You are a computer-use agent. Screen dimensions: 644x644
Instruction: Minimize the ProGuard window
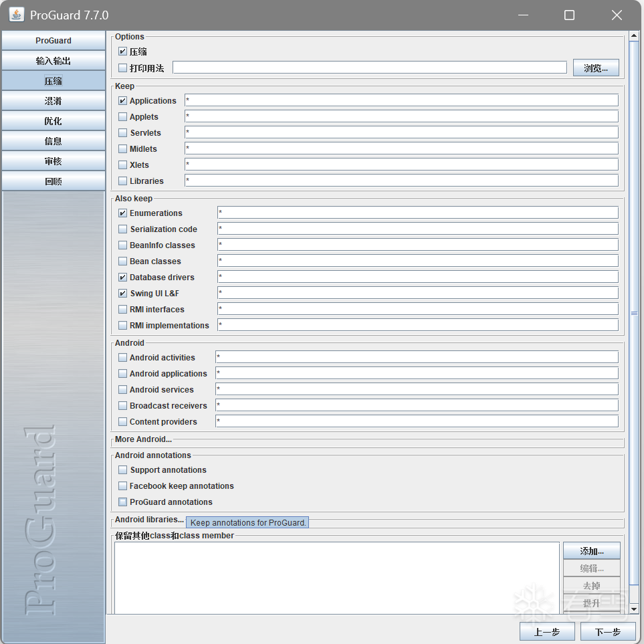click(523, 15)
